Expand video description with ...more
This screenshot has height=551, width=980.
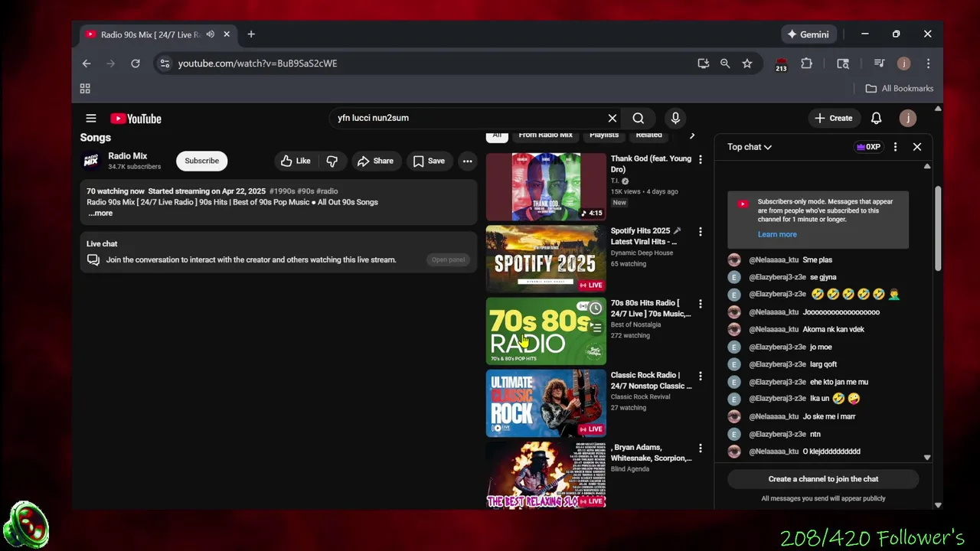(x=100, y=214)
